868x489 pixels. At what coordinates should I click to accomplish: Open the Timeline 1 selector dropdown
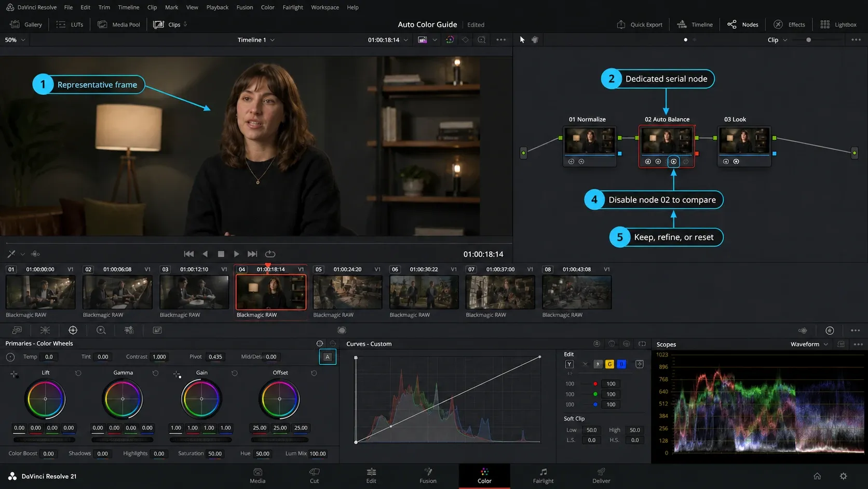[x=256, y=39]
